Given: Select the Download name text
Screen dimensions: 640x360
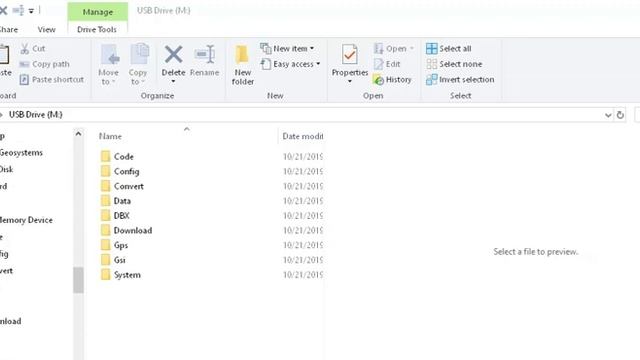Looking at the screenshot, I should 133,230.
